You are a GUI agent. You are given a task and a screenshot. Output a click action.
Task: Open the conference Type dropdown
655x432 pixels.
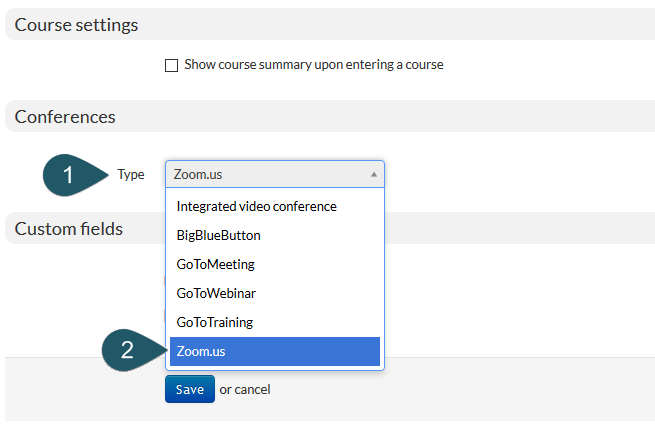[275, 174]
